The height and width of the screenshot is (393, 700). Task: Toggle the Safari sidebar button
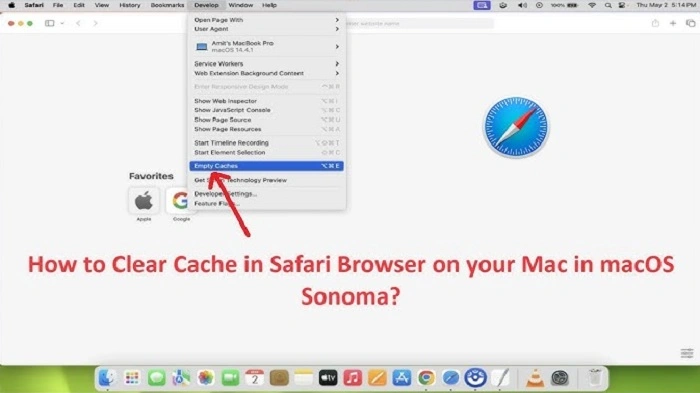[50, 23]
